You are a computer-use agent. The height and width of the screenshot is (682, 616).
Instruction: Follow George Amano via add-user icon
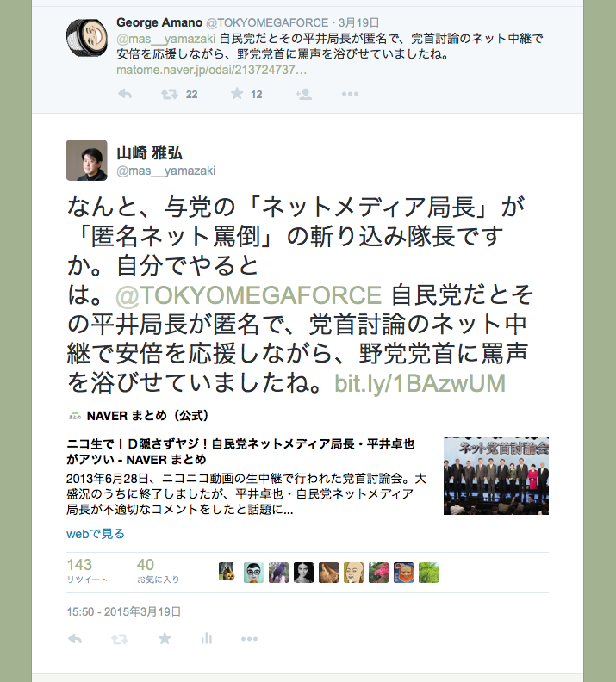coord(303,94)
